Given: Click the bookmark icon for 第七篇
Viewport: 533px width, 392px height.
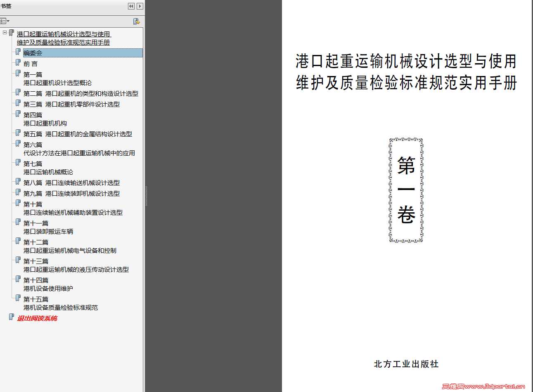Looking at the screenshot, I should (18, 162).
